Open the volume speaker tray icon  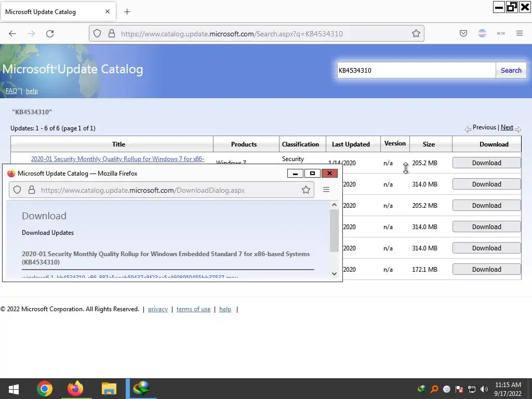point(484,389)
